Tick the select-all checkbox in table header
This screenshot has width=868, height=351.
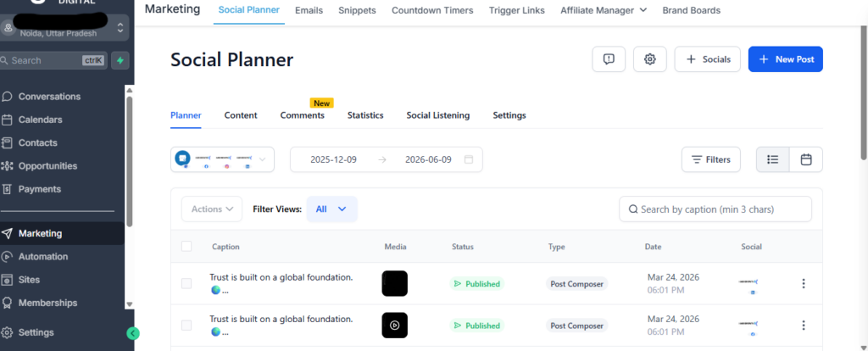tap(186, 247)
